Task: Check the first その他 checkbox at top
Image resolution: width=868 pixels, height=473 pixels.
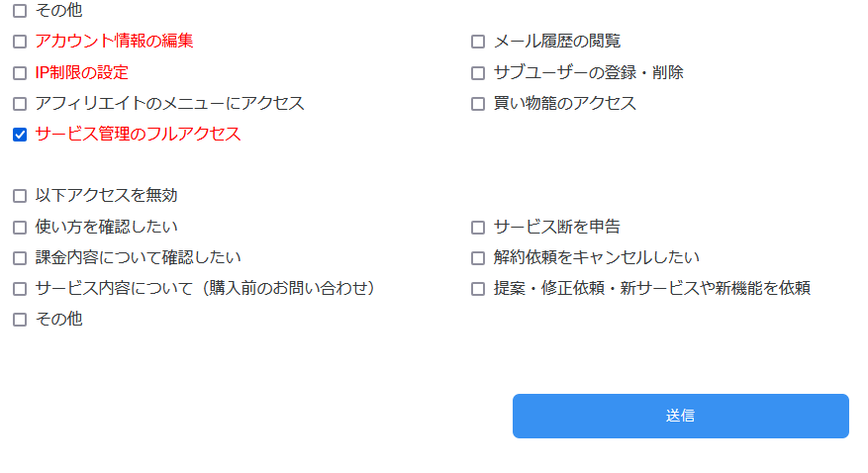Action: (x=20, y=11)
